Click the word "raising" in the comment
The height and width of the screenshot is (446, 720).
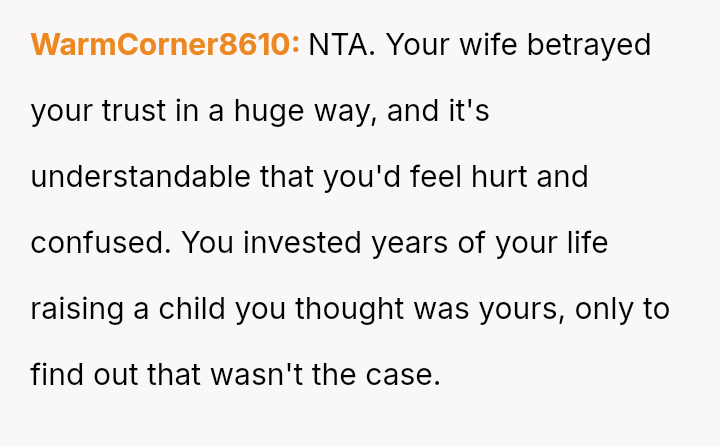77,309
